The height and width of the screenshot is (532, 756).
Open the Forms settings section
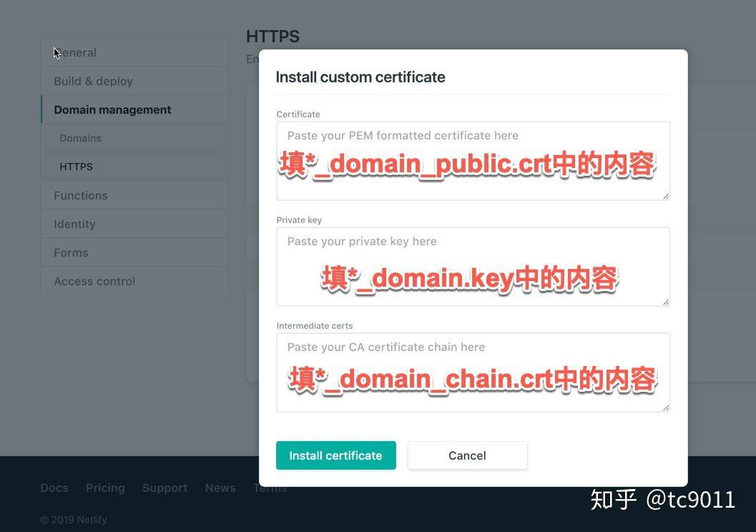[x=71, y=252]
